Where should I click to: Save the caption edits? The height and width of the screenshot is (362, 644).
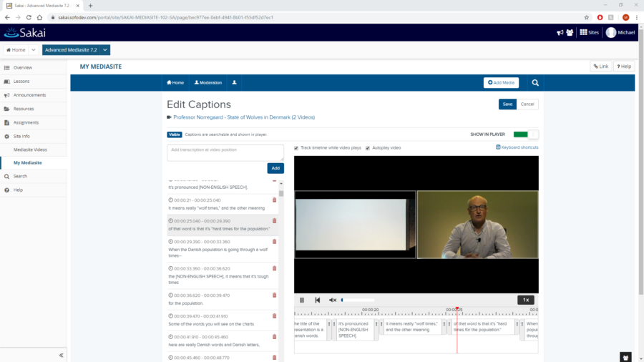[507, 104]
